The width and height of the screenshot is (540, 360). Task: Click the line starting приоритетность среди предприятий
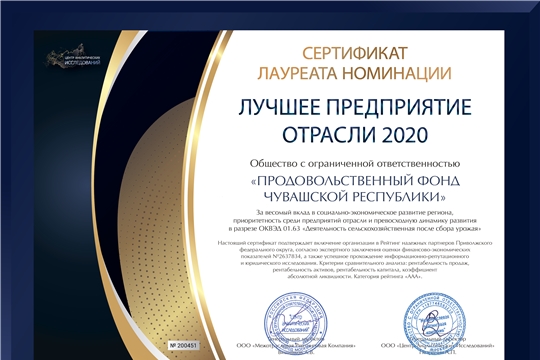355,220
